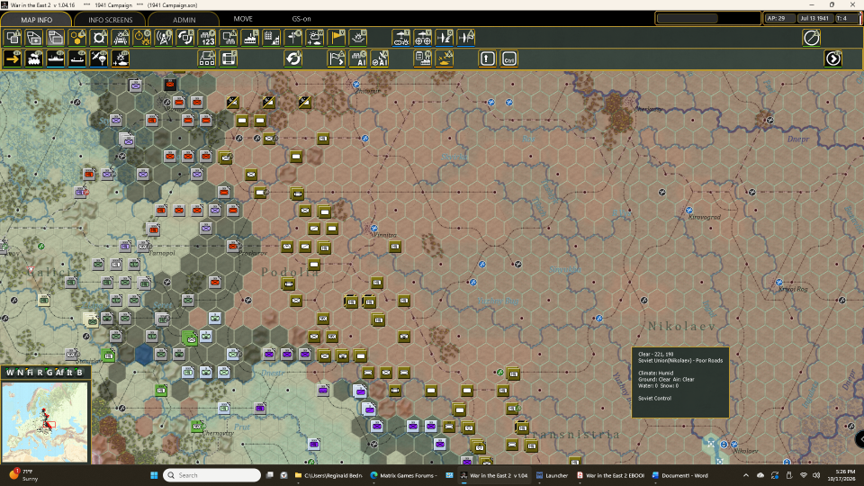Screen dimensions: 864x486
Task: Toggle the R nation filter letter
Action: tap(40, 372)
